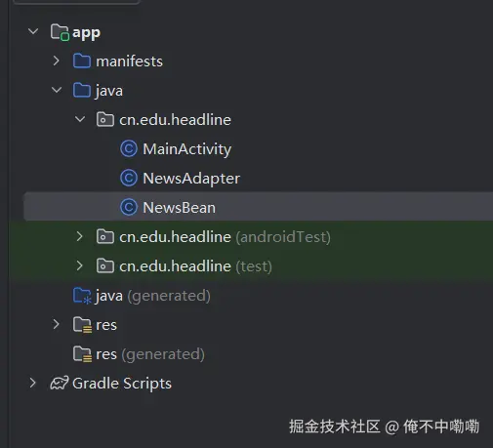Click the androidTest package icon
This screenshot has width=493, height=448.
pyautogui.click(x=105, y=236)
